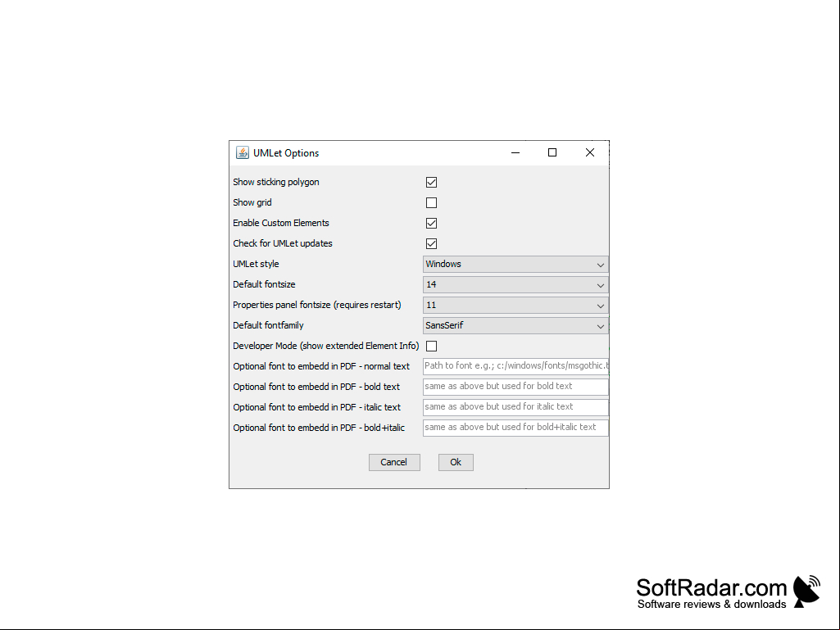Click the 'Enable Custom Elements' label
The height and width of the screenshot is (630, 840).
[x=281, y=223]
